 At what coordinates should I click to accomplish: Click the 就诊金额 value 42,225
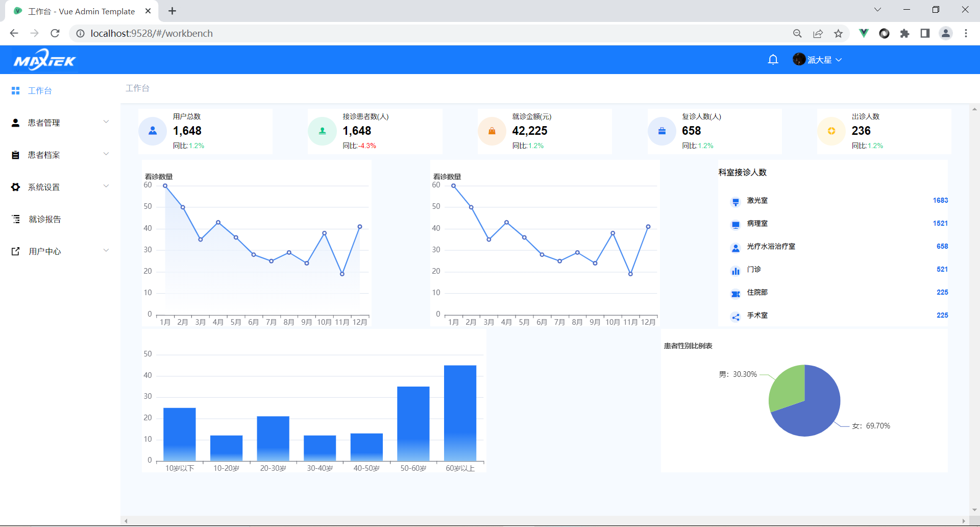point(530,131)
